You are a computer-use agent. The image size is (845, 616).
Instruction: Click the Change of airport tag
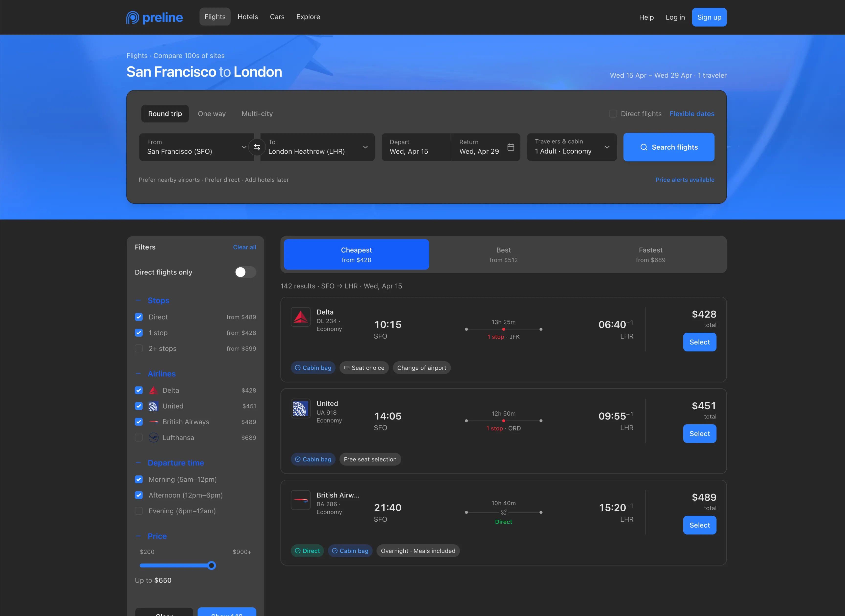click(x=422, y=368)
